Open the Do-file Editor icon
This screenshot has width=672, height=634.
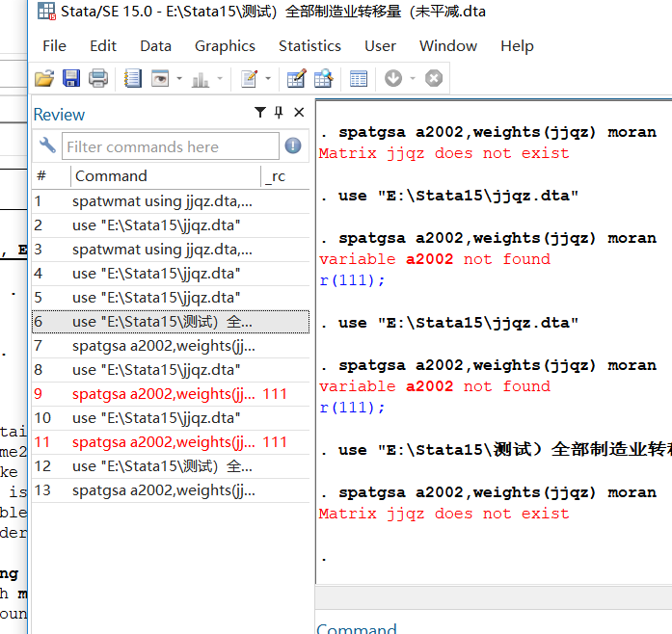pos(250,79)
